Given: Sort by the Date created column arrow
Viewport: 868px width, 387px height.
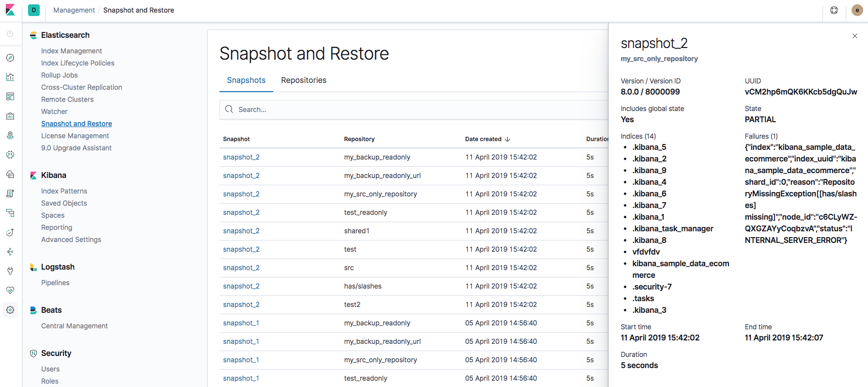Looking at the screenshot, I should (x=508, y=139).
